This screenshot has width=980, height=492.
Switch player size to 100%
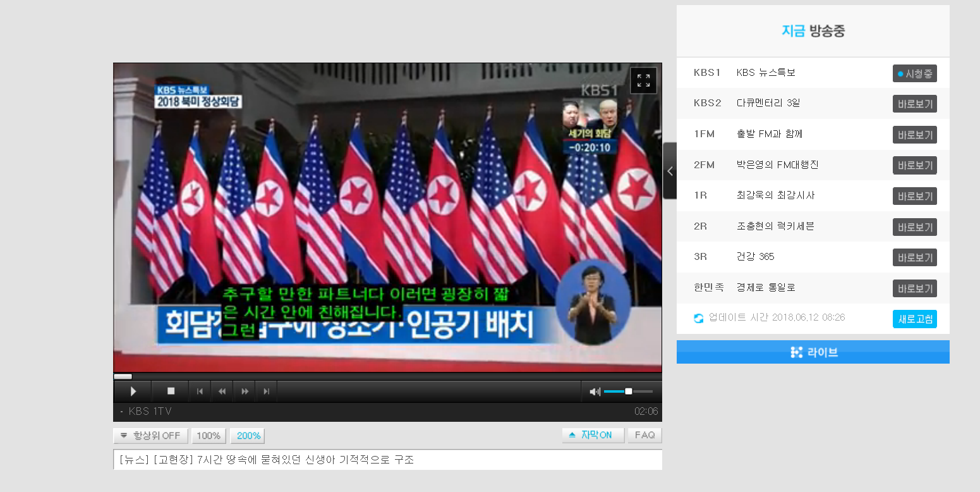pos(209,435)
